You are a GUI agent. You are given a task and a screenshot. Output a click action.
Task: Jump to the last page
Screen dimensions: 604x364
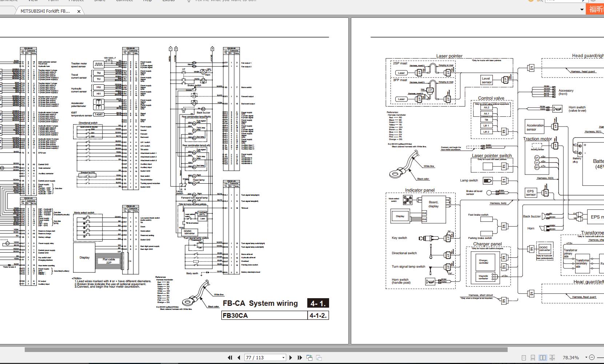[x=300, y=357]
